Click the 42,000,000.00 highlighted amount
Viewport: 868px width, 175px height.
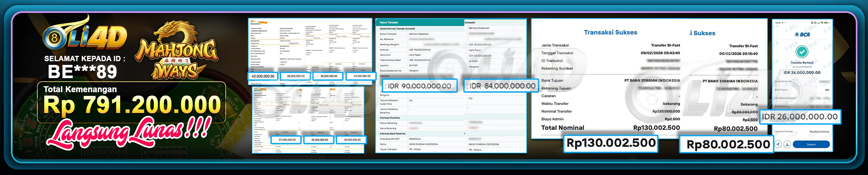click(x=263, y=76)
